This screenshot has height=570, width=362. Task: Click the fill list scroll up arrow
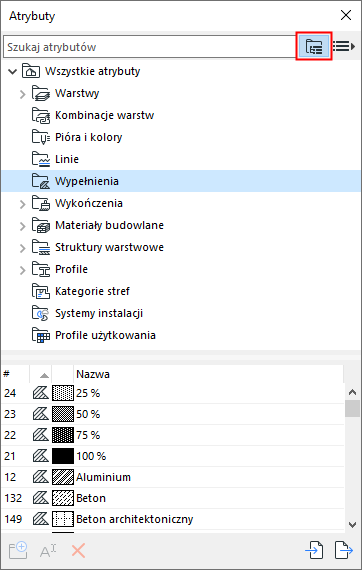[352, 392]
